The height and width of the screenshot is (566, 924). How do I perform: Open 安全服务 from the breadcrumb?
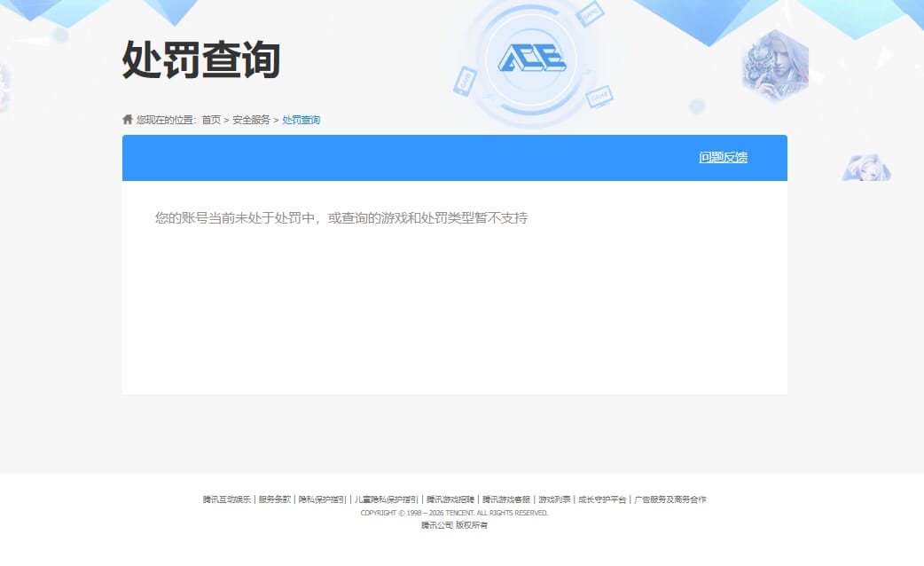(x=251, y=119)
